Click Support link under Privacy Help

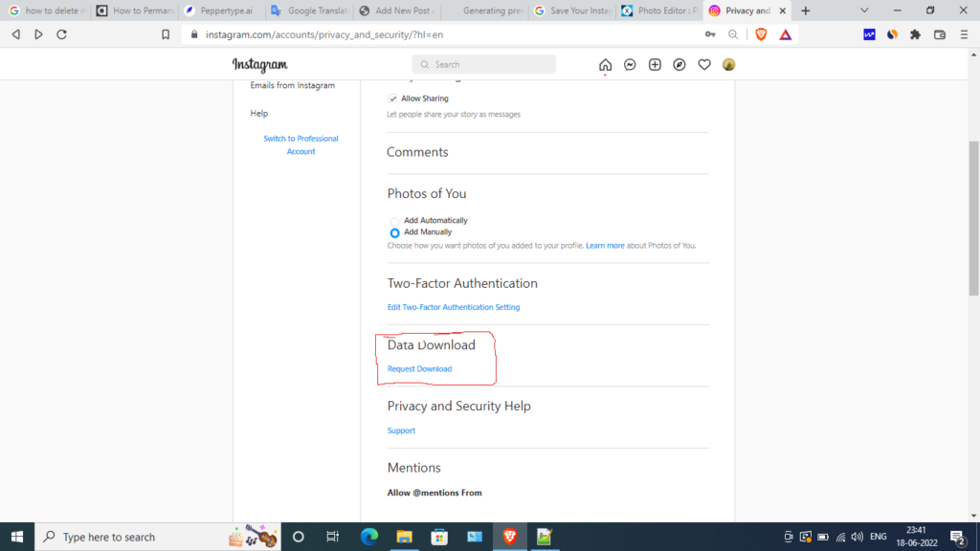[401, 430]
